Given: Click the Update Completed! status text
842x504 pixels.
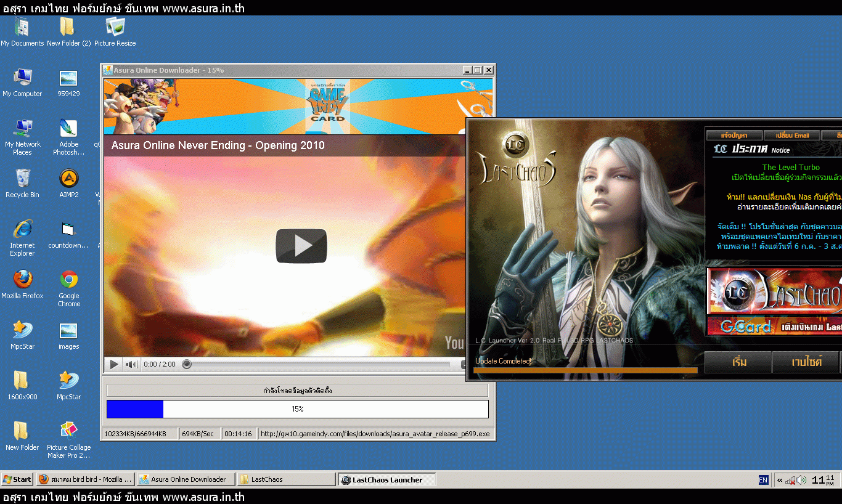Looking at the screenshot, I should point(503,362).
